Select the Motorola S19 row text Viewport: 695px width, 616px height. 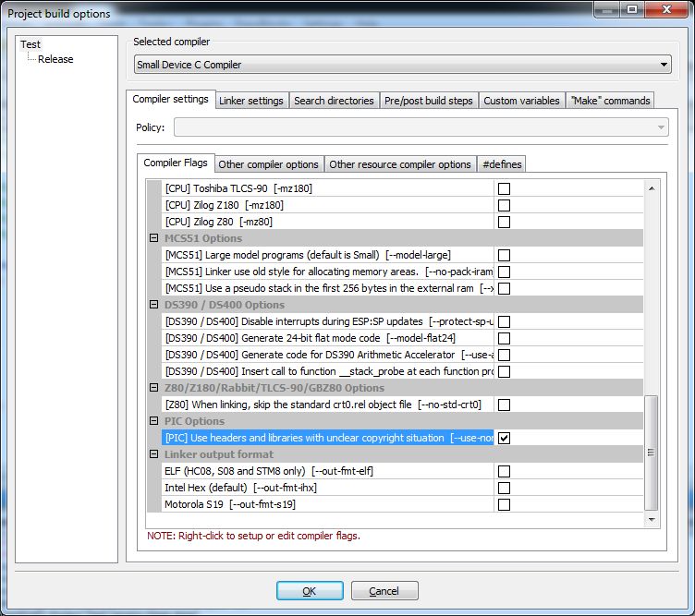[x=230, y=504]
